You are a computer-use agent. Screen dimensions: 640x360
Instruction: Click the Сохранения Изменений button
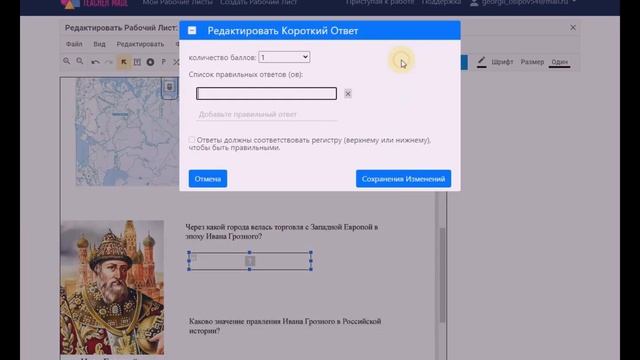point(403,179)
